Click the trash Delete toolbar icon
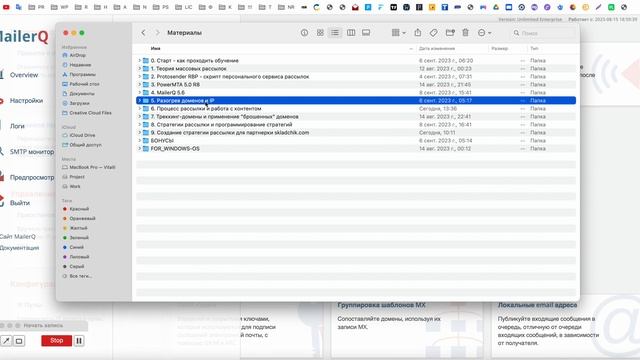 pyautogui.click(x=465, y=33)
